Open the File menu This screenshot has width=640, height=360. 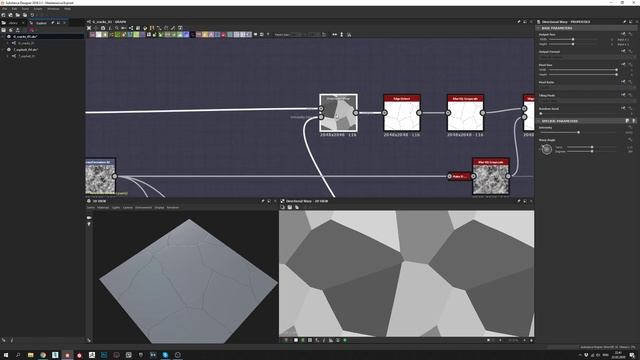(x=4, y=9)
